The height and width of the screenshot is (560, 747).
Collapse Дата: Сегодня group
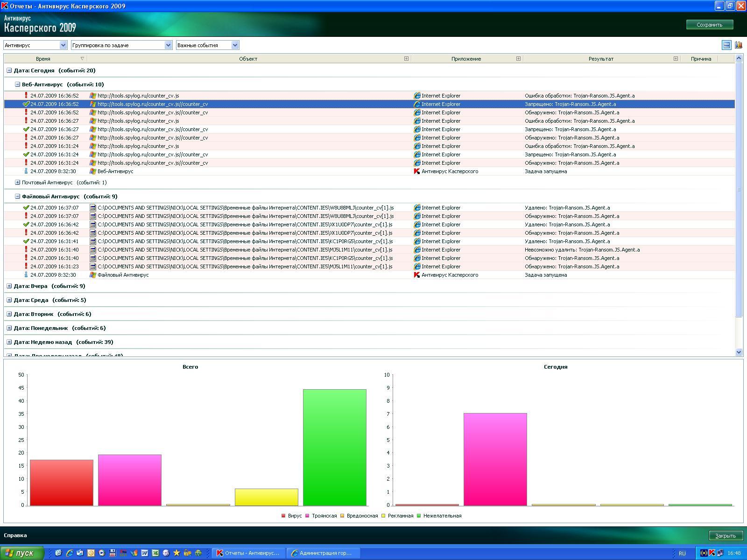pos(9,70)
